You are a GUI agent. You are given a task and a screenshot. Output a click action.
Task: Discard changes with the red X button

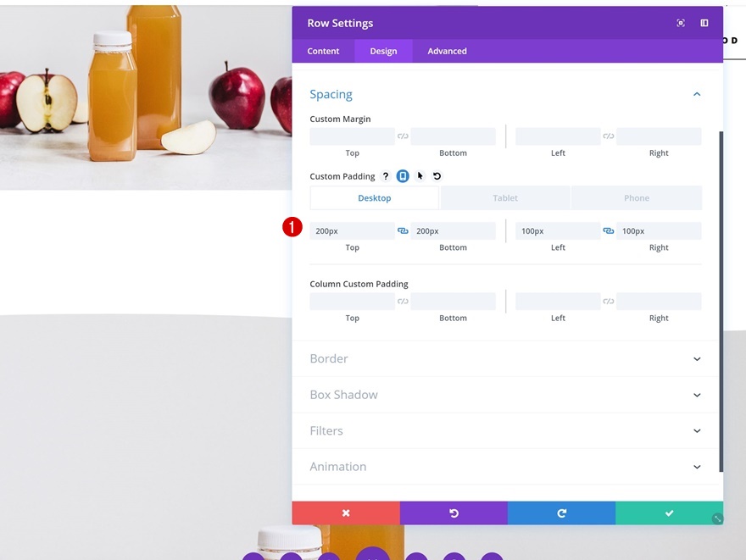coord(346,513)
